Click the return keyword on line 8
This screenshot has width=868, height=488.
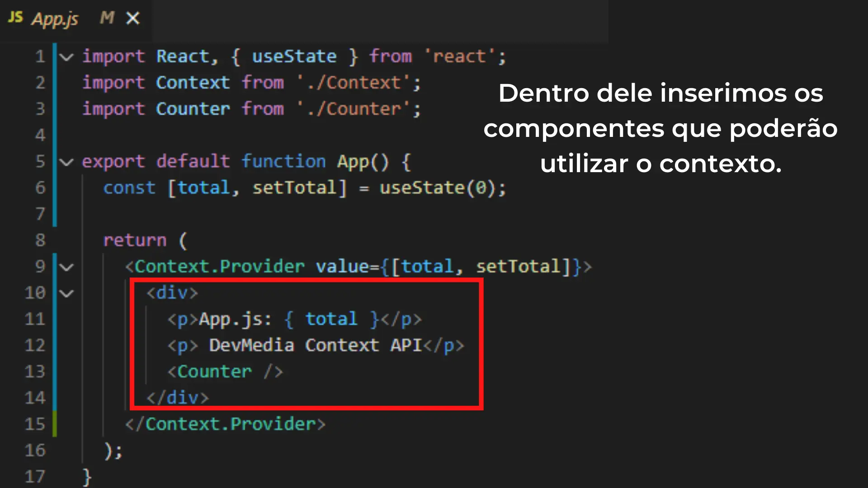[x=135, y=240]
